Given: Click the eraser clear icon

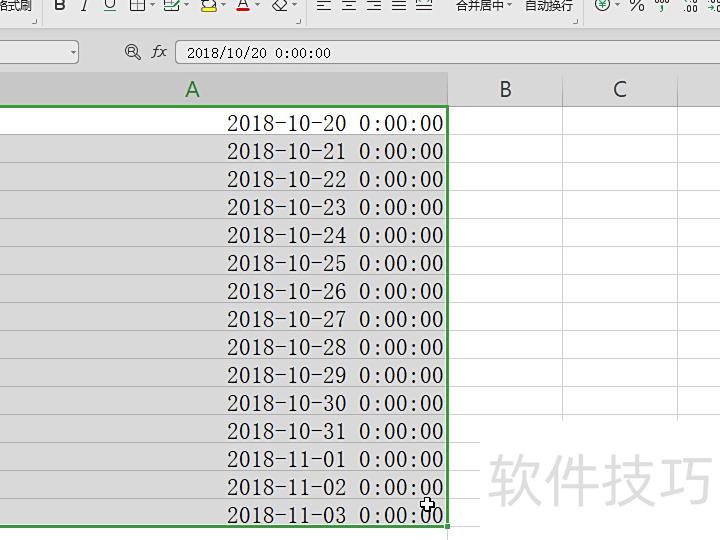Looking at the screenshot, I should click(280, 5).
